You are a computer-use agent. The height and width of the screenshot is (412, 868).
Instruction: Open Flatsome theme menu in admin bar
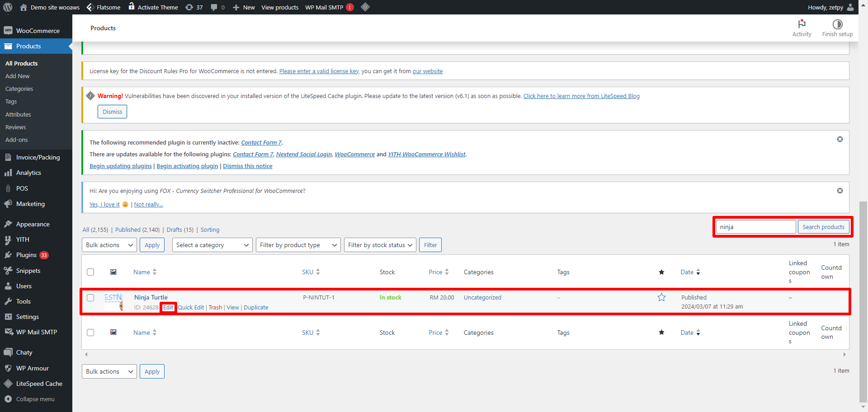pyautogui.click(x=104, y=7)
